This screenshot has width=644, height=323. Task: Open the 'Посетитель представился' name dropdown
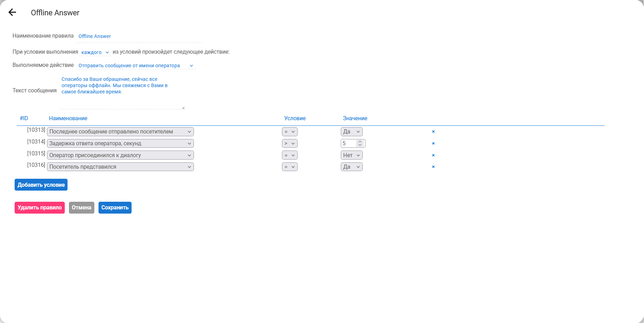click(120, 167)
